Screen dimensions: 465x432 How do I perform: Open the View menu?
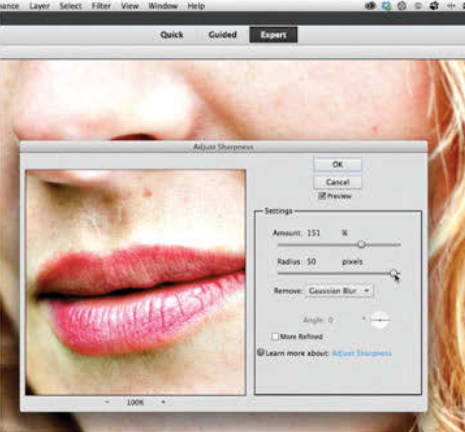pos(130,6)
